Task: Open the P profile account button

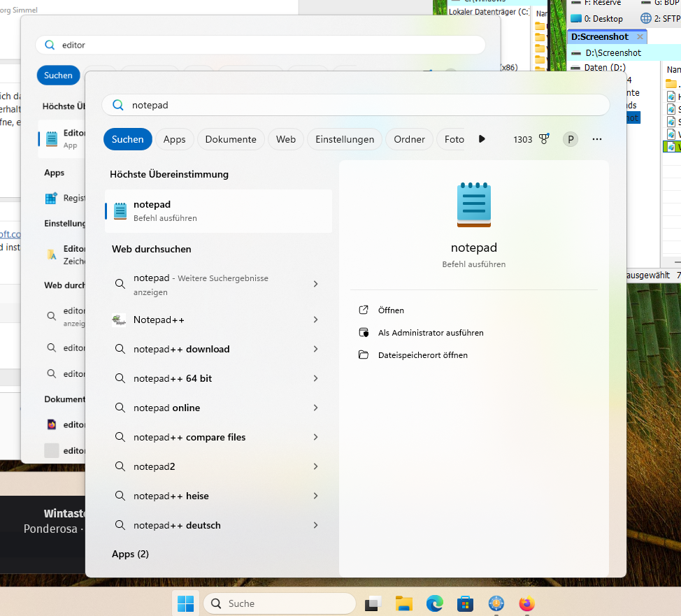Action: pyautogui.click(x=571, y=139)
